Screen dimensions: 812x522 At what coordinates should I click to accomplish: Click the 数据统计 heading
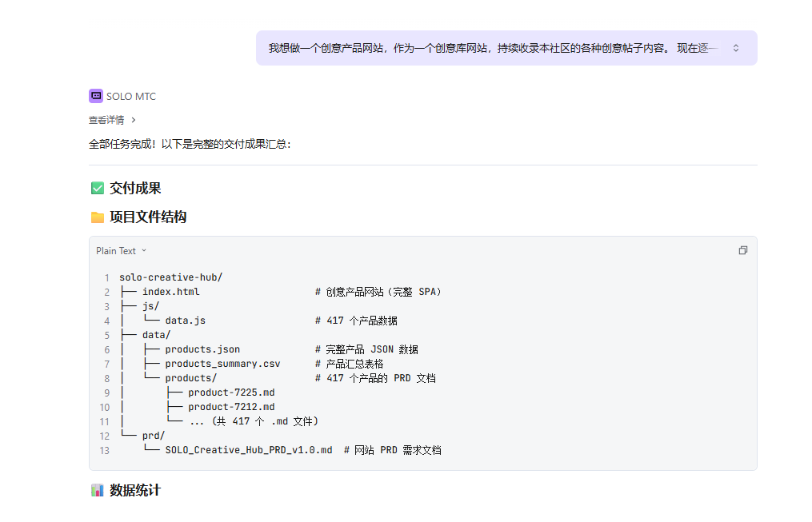pyautogui.click(x=135, y=490)
